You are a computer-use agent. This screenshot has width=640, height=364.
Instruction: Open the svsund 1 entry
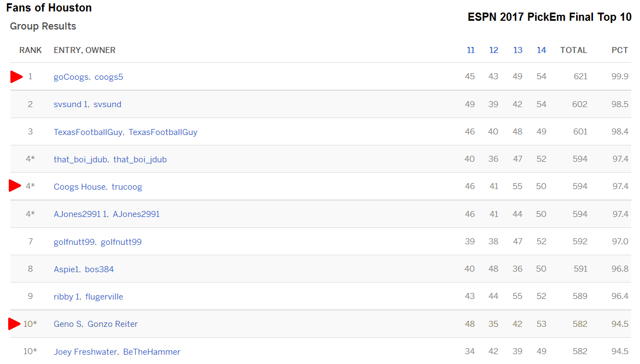71,104
